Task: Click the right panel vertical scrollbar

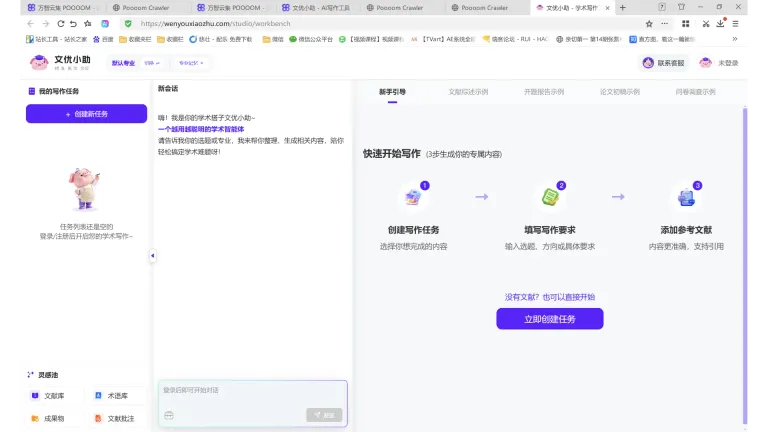Action: coord(745,264)
